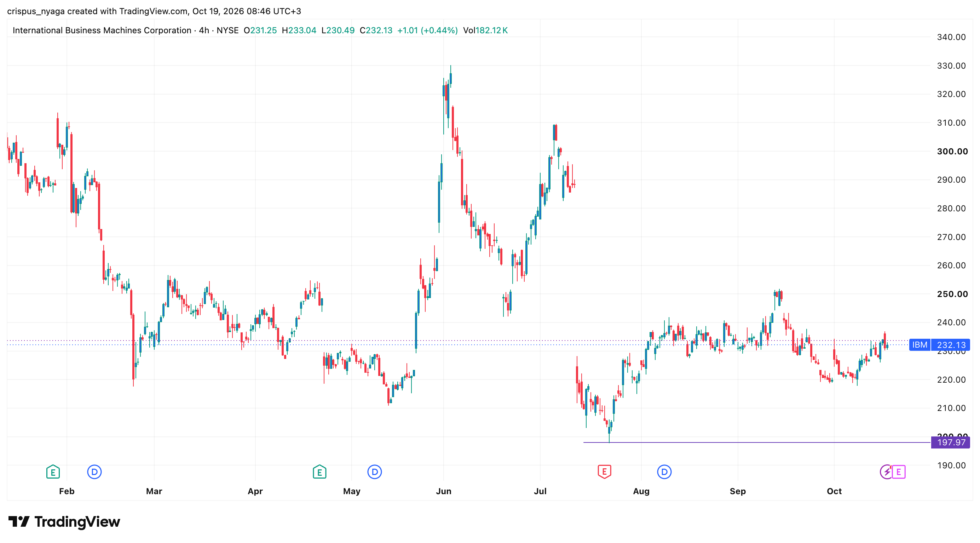Click the Mar label on time axis
The image size is (980, 543).
click(x=154, y=491)
